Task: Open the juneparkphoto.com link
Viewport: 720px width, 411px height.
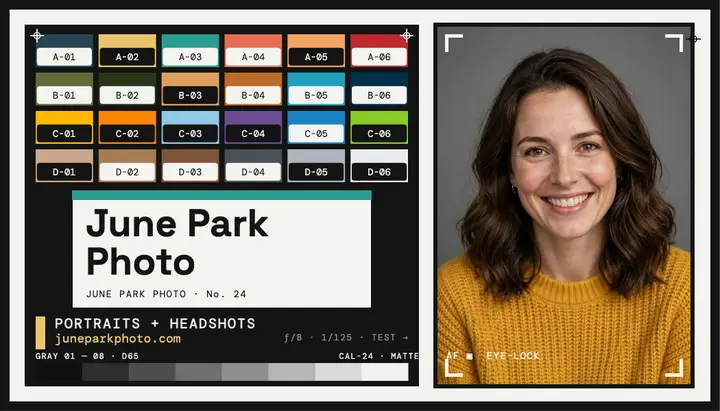Action: pyautogui.click(x=118, y=339)
